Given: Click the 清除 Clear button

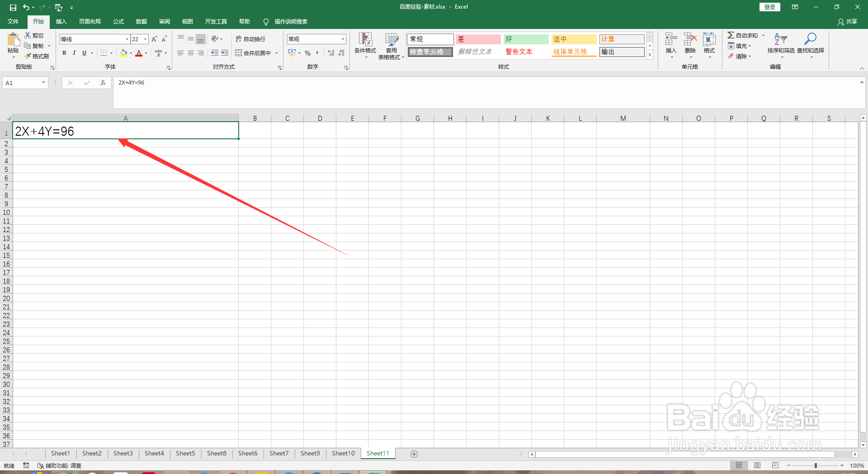Looking at the screenshot, I should [x=739, y=56].
